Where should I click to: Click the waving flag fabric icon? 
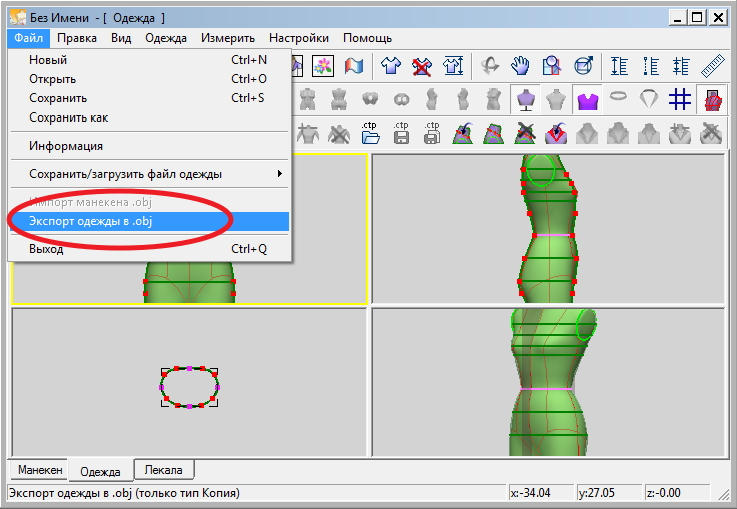pos(353,66)
